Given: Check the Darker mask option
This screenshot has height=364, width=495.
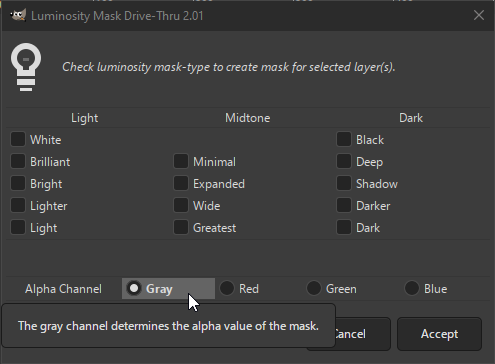Looking at the screenshot, I should point(344,205).
